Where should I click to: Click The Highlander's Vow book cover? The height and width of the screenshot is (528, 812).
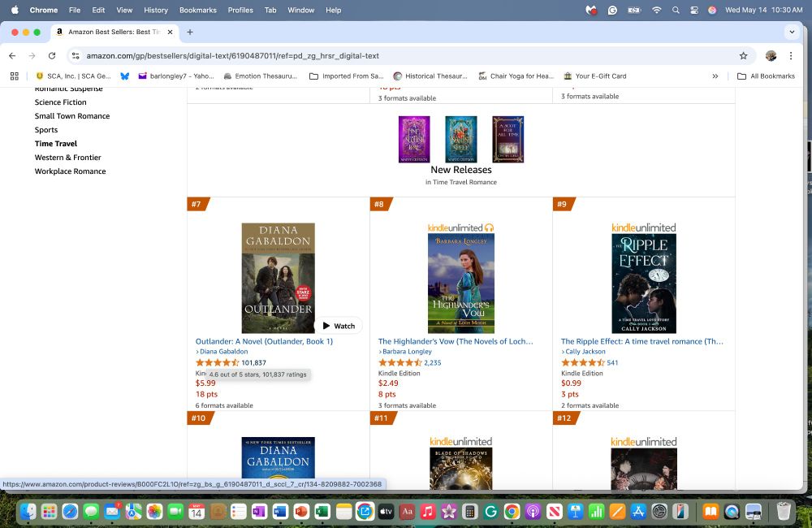click(x=461, y=283)
